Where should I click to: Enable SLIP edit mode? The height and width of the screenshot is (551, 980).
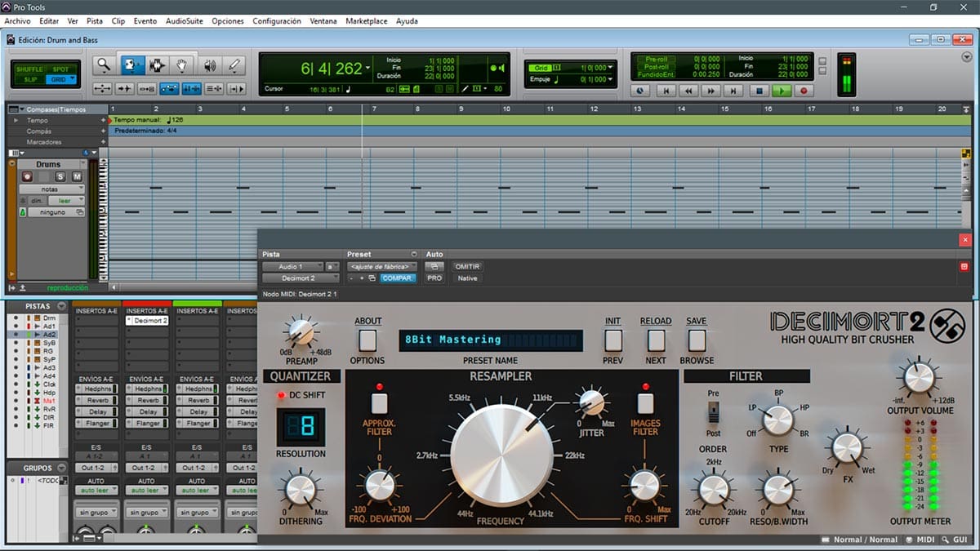tap(30, 79)
